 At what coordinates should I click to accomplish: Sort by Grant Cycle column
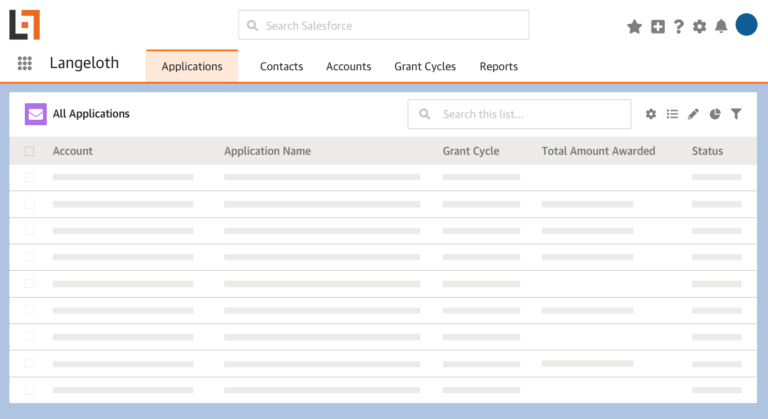tap(471, 151)
